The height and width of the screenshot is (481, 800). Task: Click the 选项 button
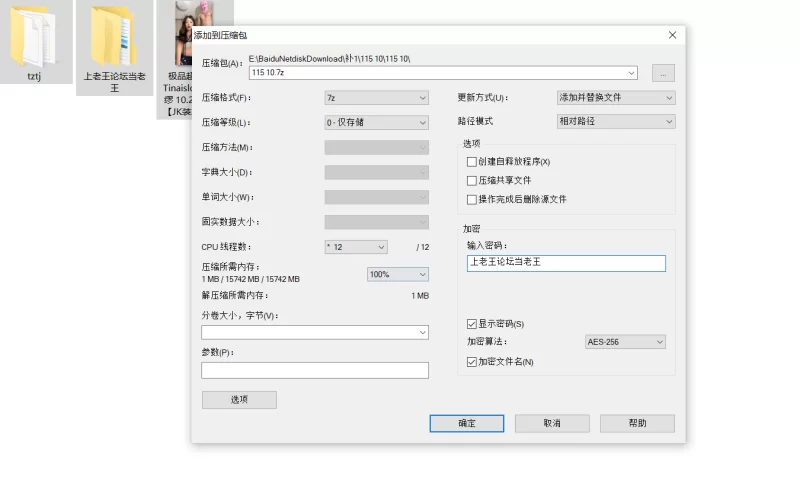click(239, 400)
